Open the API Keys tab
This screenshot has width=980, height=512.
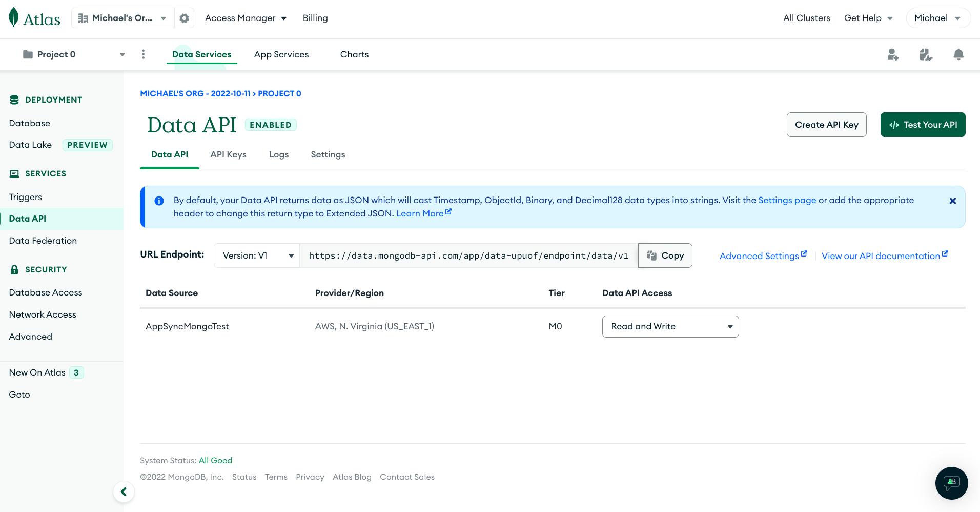tap(228, 155)
